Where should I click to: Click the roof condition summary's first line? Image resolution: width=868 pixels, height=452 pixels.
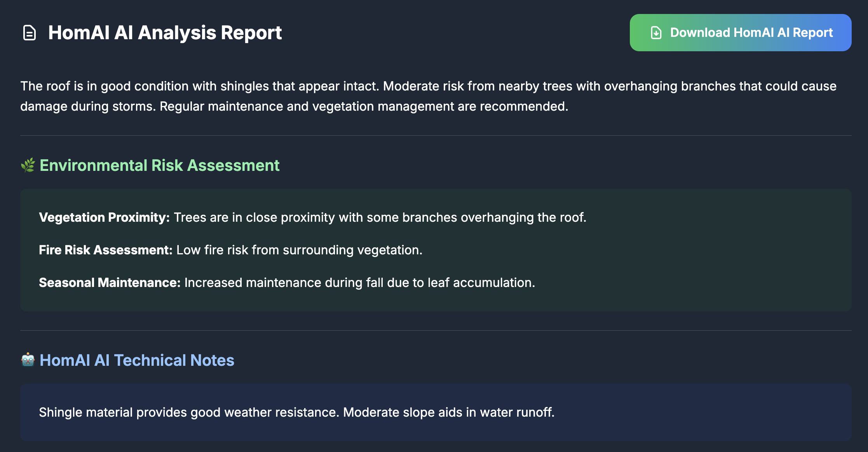[428, 86]
